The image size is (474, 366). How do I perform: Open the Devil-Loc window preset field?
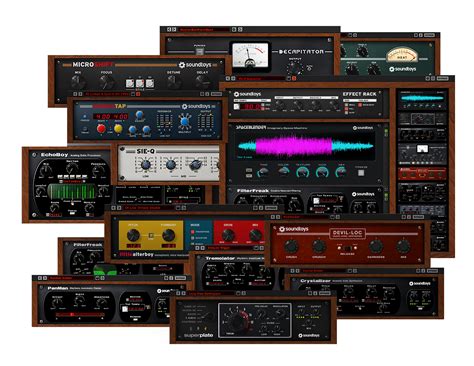pos(306,217)
